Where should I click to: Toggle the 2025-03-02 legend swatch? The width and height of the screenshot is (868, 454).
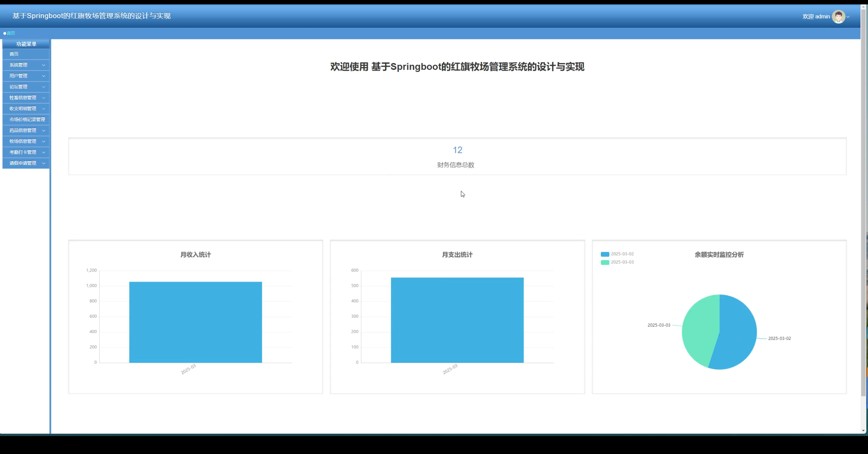605,254
